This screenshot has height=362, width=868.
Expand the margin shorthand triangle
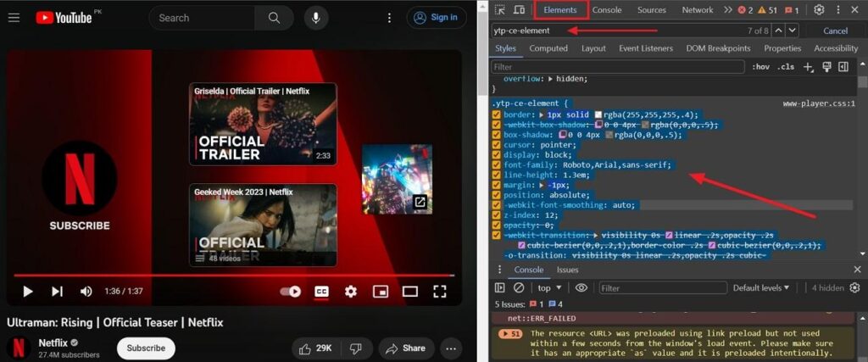click(x=542, y=185)
